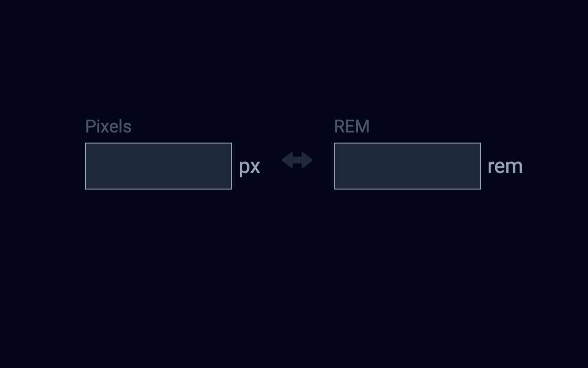588x368 pixels.
Task: Click the Pixels label text
Action: (x=108, y=126)
